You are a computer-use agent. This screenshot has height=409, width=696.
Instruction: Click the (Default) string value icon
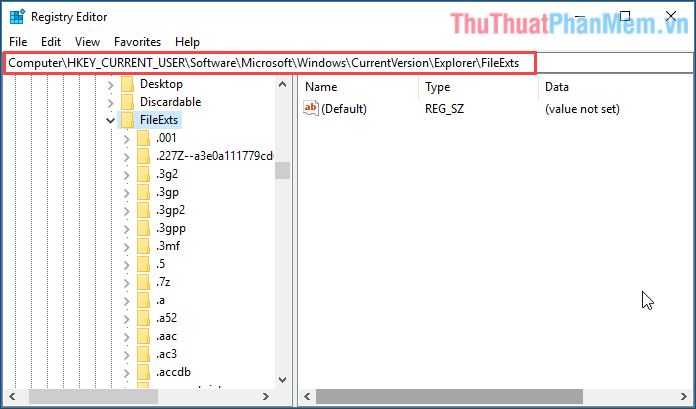(x=311, y=108)
